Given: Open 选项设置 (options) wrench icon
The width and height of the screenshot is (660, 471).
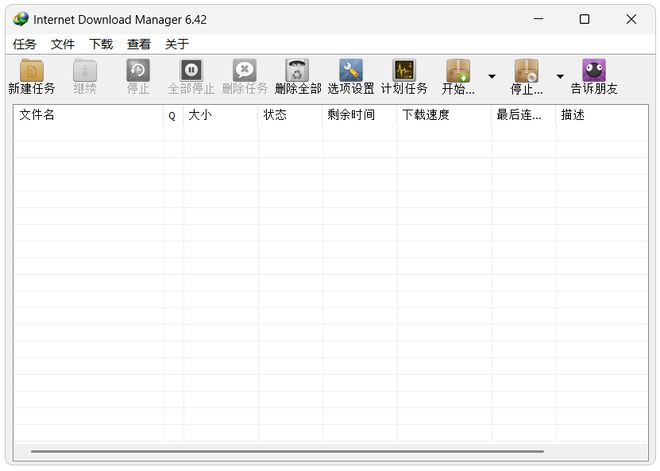Looking at the screenshot, I should point(351,70).
